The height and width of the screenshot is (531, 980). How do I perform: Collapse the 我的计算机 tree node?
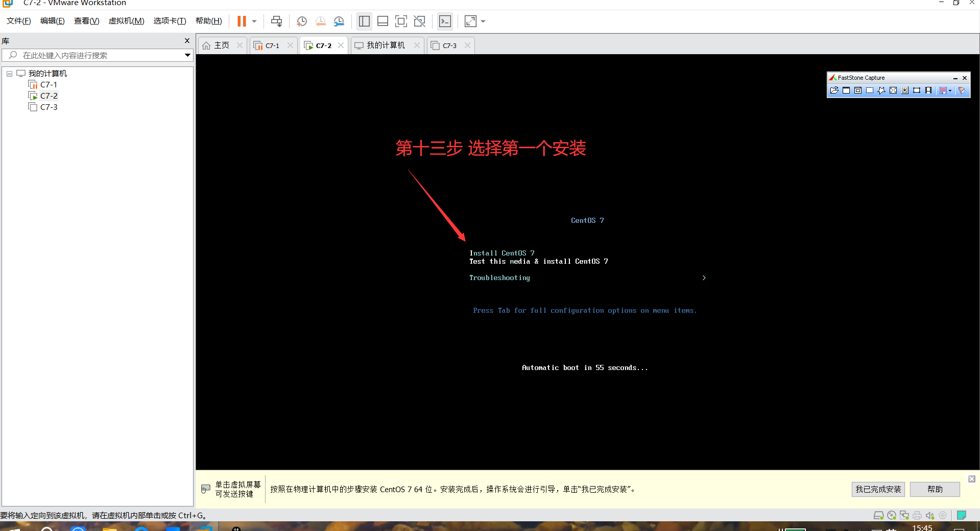click(9, 74)
